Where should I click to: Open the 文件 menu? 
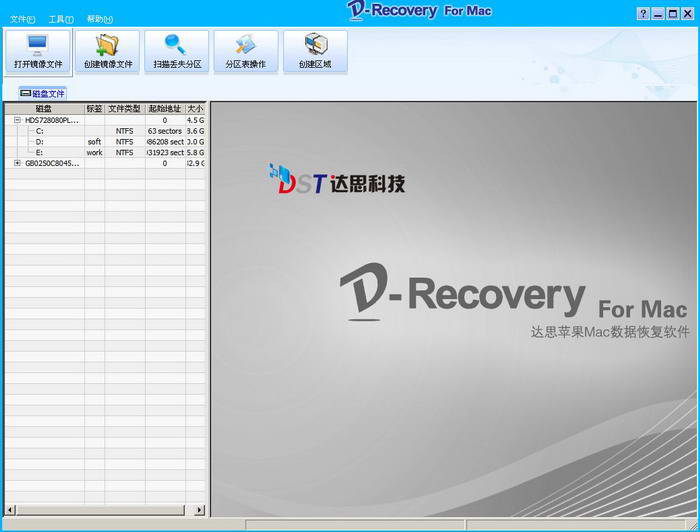click(22, 19)
